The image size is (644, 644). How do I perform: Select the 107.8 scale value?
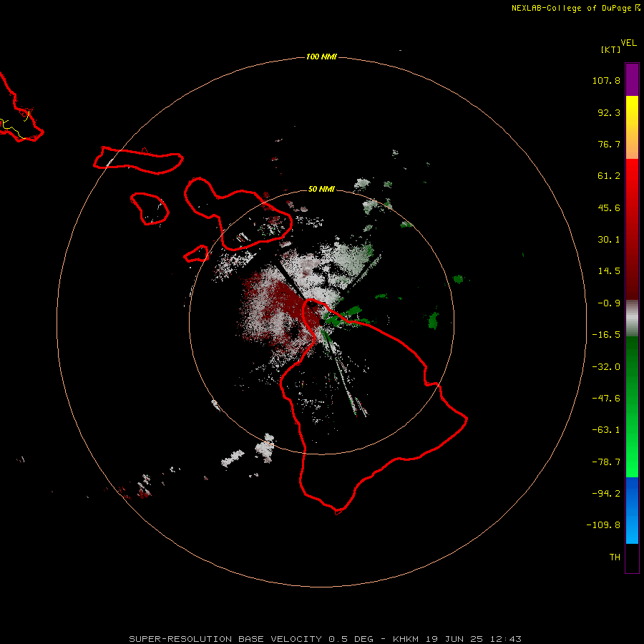click(606, 80)
